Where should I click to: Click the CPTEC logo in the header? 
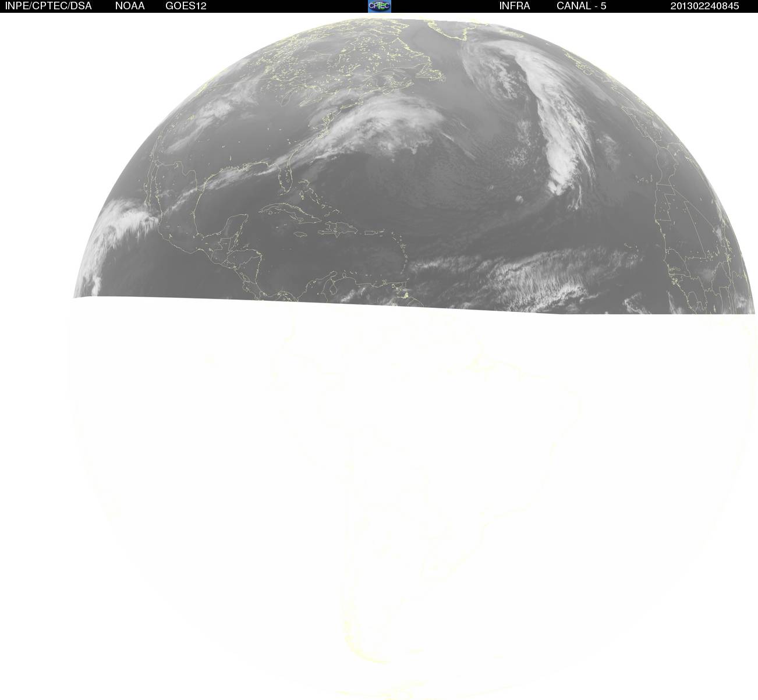point(380,6)
